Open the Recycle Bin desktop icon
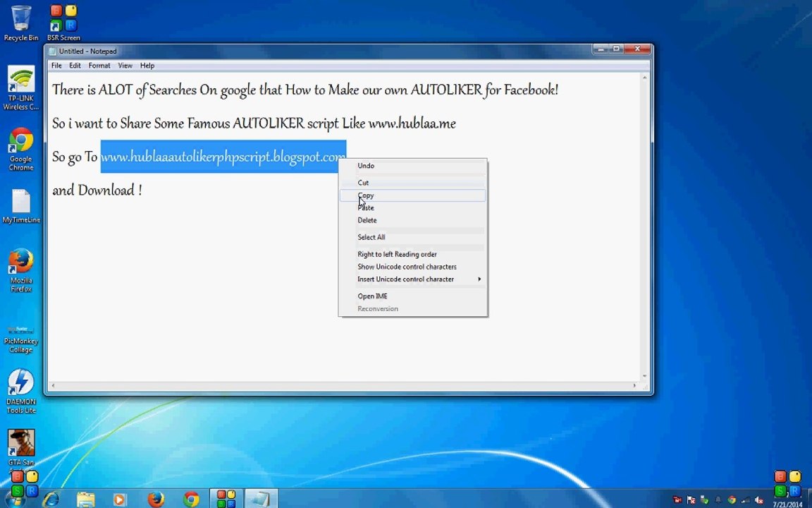The image size is (812, 508). (20, 23)
